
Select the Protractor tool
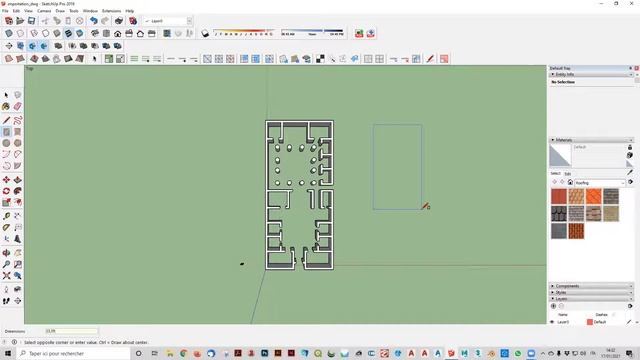click(x=6, y=227)
